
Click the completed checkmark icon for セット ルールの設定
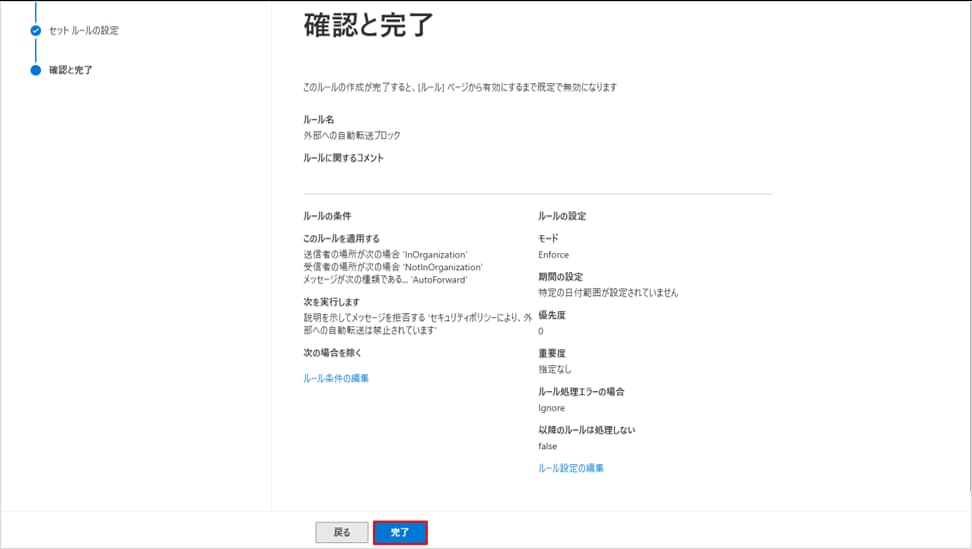[x=36, y=31]
